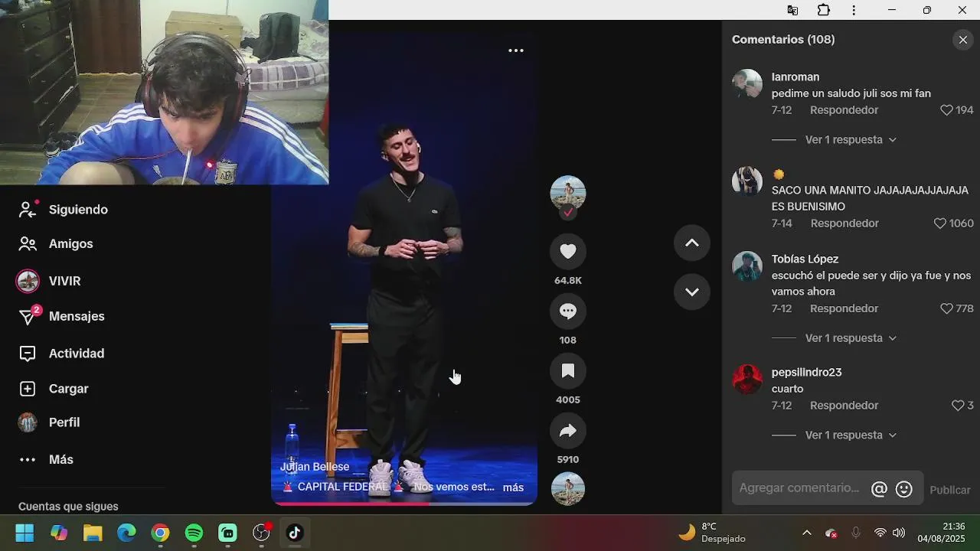Open Julian Bellese's name on the video
This screenshot has height=551, width=980.
pyautogui.click(x=315, y=467)
